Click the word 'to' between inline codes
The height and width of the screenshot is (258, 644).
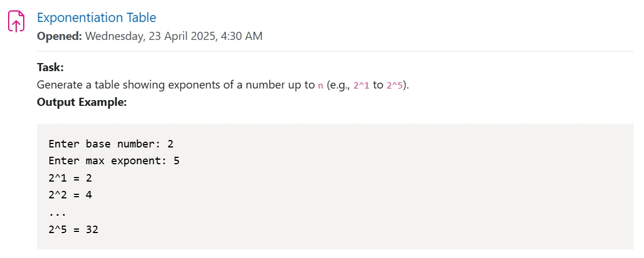[x=378, y=85]
